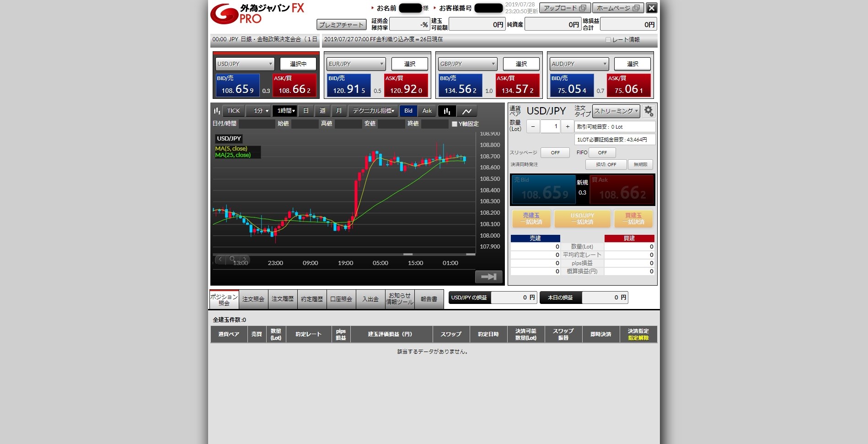
Task: Switch chart to line graph icon
Action: click(467, 111)
